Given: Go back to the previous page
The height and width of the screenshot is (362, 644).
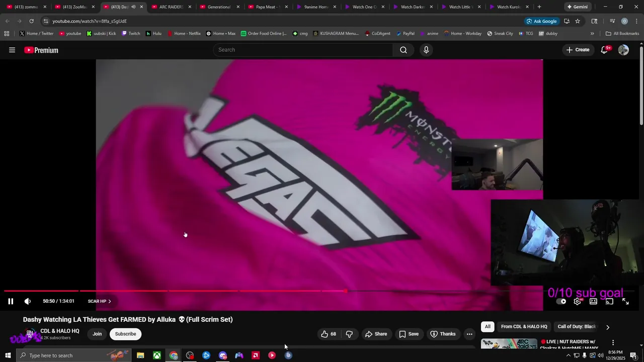Looking at the screenshot, I should click(8, 21).
